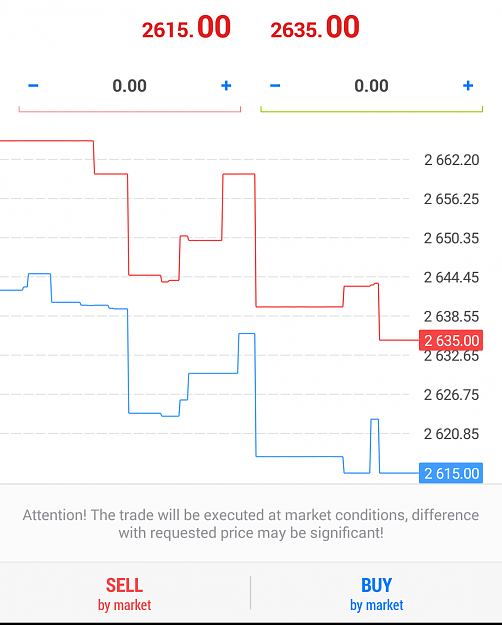Click the red underline beneath stop loss field
Screen dimensions: 502x625
point(130,110)
